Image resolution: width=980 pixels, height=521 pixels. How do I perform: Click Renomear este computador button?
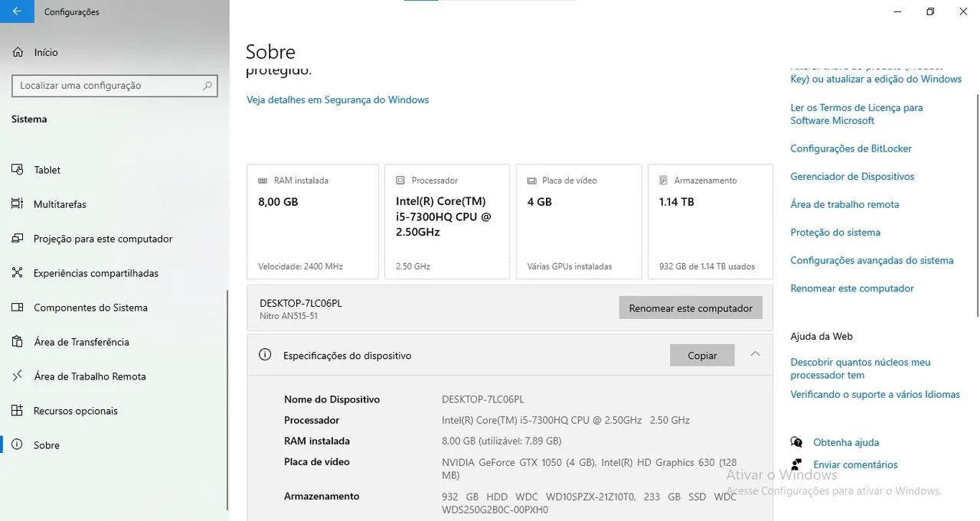point(691,308)
